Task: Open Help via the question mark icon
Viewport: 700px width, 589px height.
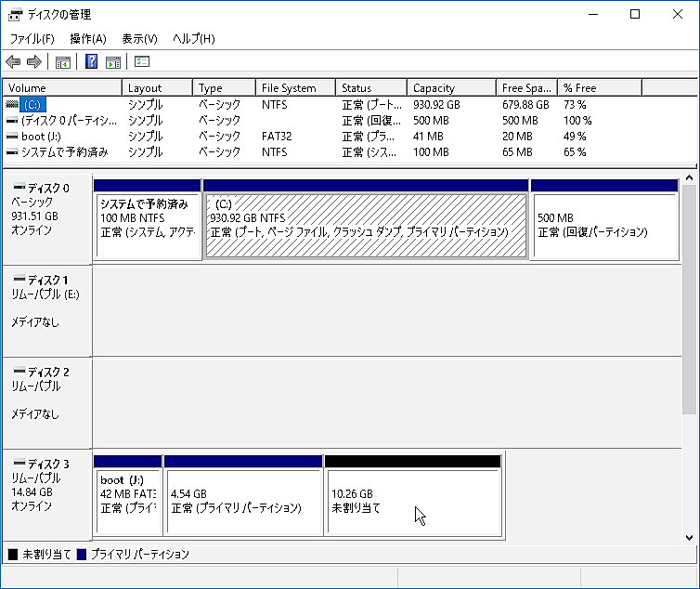Action: (x=91, y=62)
